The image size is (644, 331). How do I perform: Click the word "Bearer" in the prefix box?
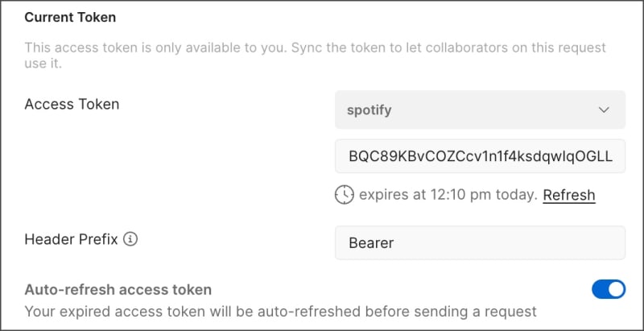(x=370, y=242)
